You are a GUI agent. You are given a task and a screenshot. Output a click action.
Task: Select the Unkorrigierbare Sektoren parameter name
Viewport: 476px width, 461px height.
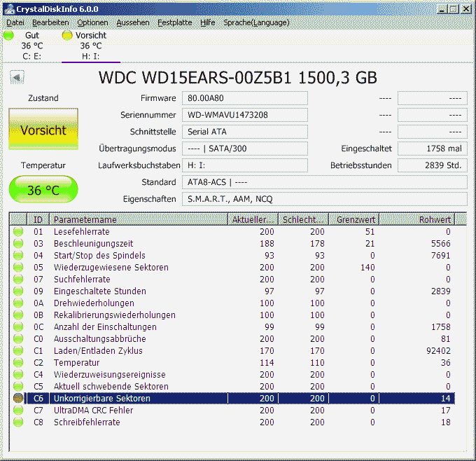[101, 399]
